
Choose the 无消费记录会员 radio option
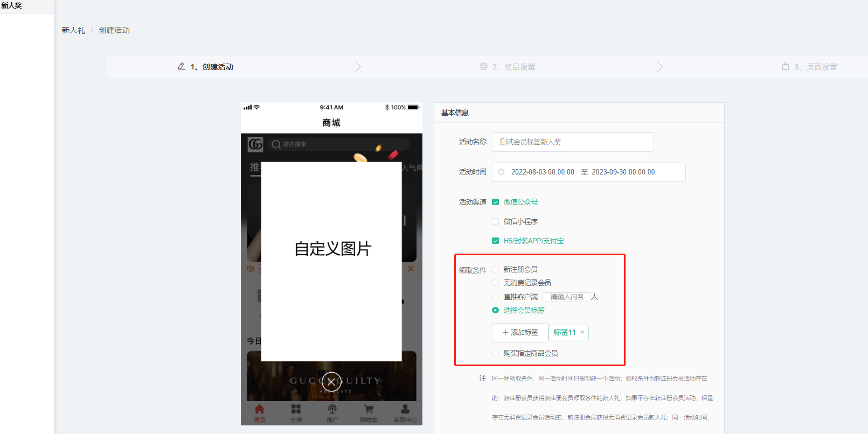click(x=495, y=283)
